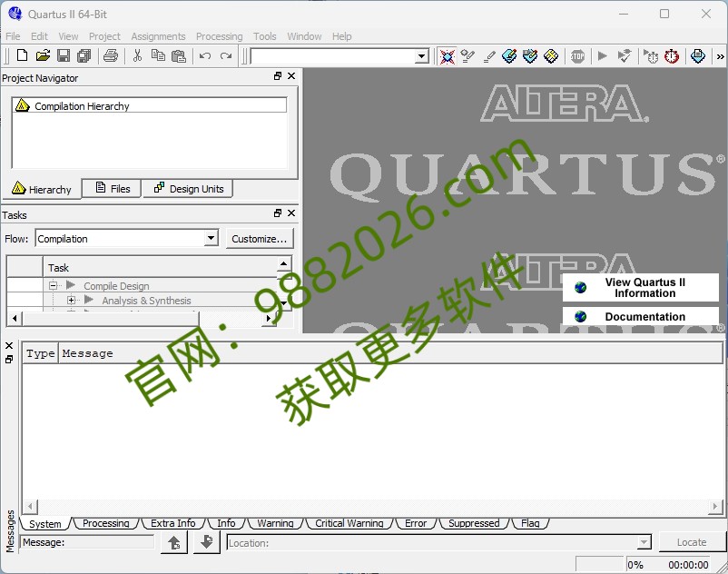The width and height of the screenshot is (728, 574).
Task: Click the Undo arrow icon
Action: (x=205, y=55)
